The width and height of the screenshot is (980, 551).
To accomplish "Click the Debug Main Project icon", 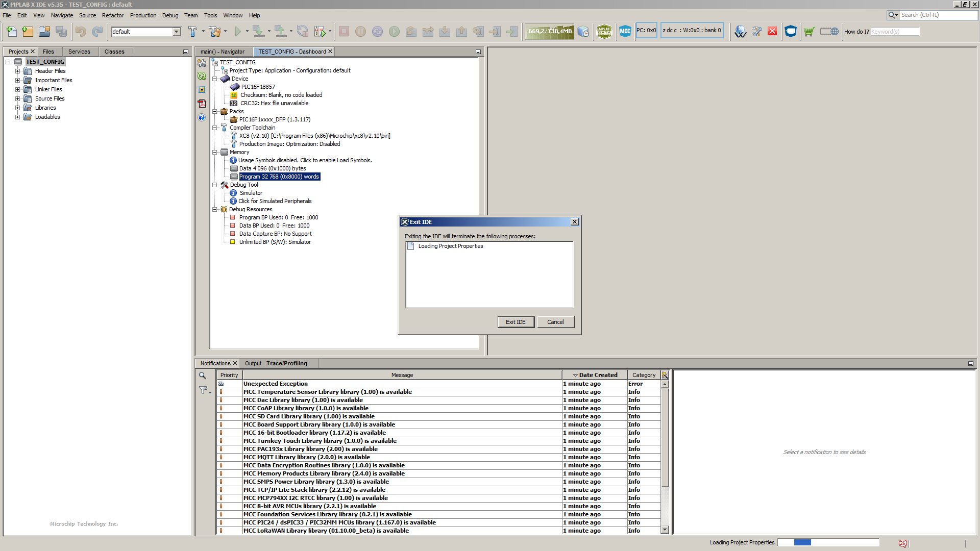I will point(320,32).
